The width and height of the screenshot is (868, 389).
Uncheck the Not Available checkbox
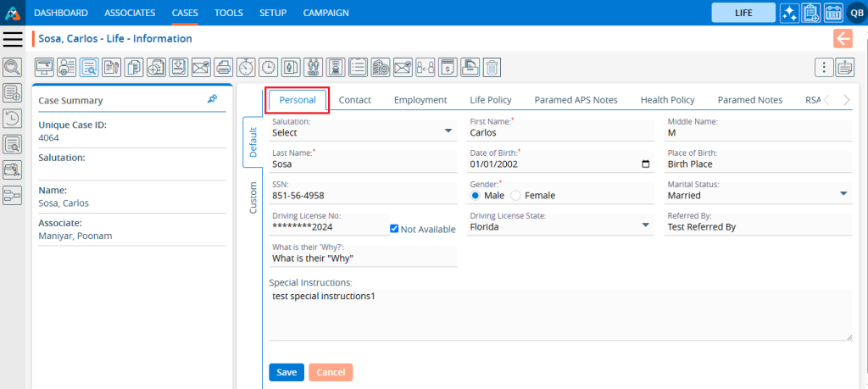pos(394,229)
